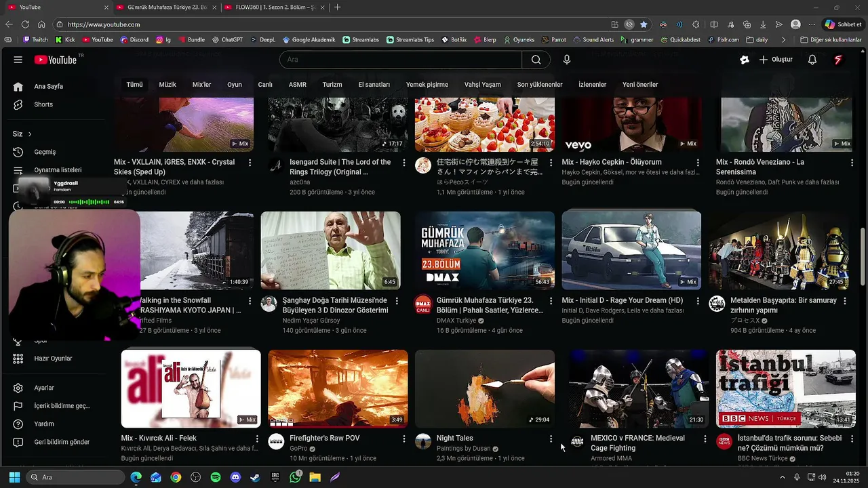Select the Yemek pişirme filter chip
868x488 pixels.
point(427,85)
